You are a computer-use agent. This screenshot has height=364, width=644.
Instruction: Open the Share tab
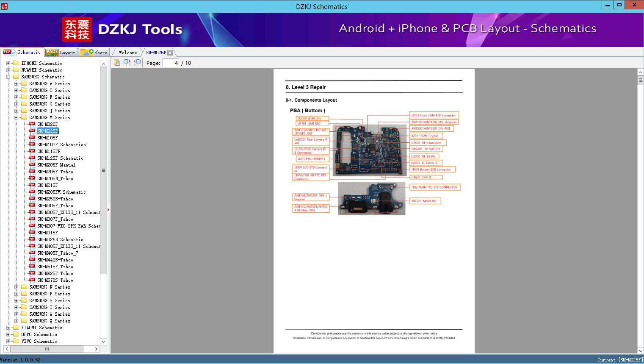click(94, 53)
